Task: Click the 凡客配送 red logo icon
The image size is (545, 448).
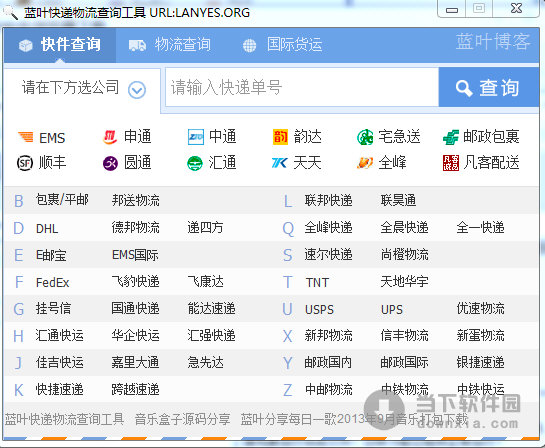Action: (451, 163)
